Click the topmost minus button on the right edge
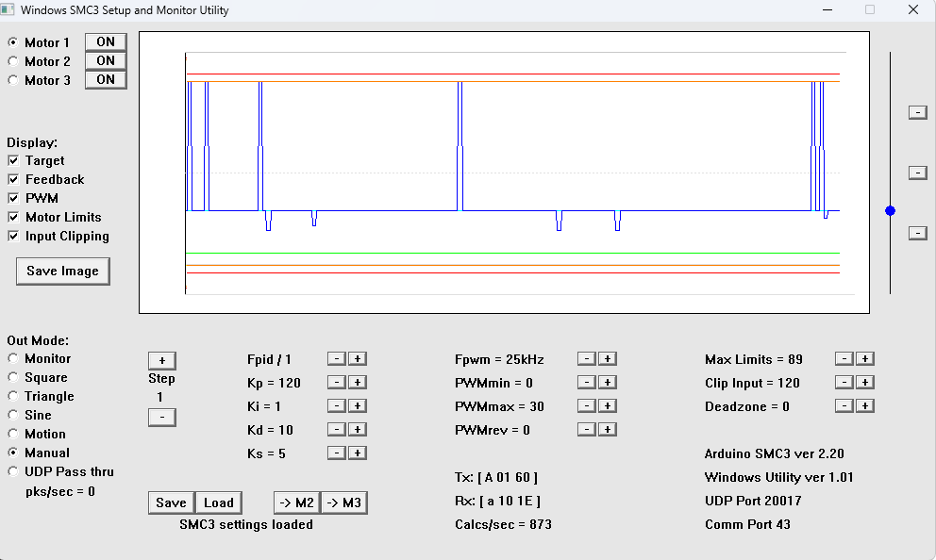The width and height of the screenshot is (936, 560). click(x=916, y=111)
